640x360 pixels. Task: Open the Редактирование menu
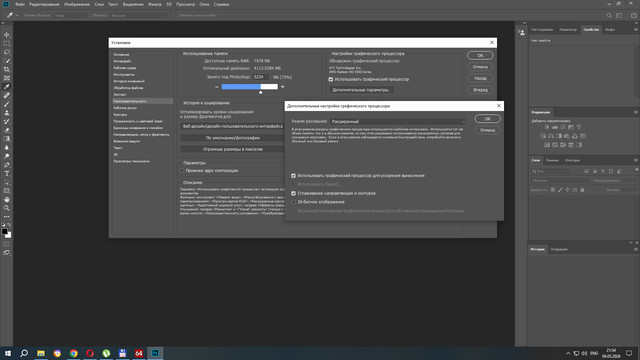[x=44, y=4]
